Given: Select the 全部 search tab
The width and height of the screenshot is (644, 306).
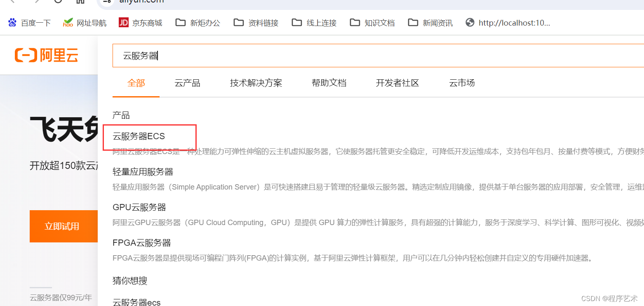Looking at the screenshot, I should pyautogui.click(x=136, y=83).
